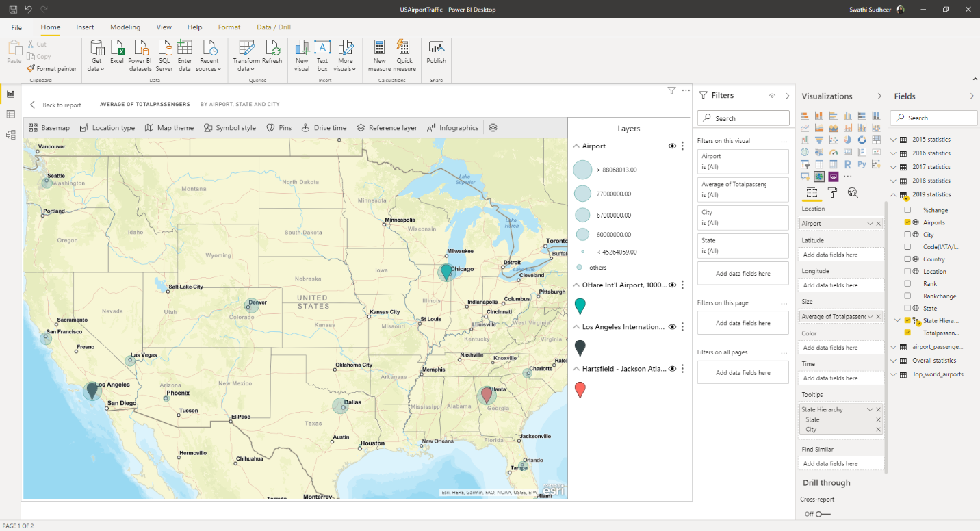980x531 pixels.
Task: Expand the Overall statistics table
Action: [x=893, y=361]
